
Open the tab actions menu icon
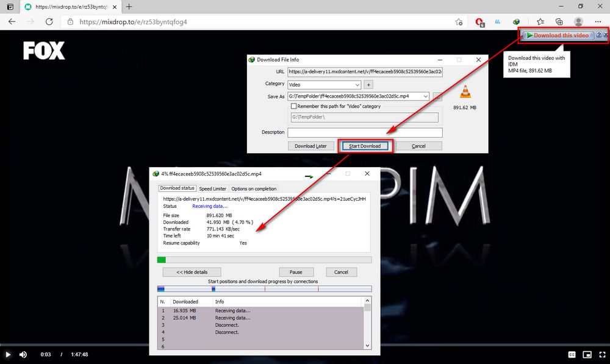[10, 7]
